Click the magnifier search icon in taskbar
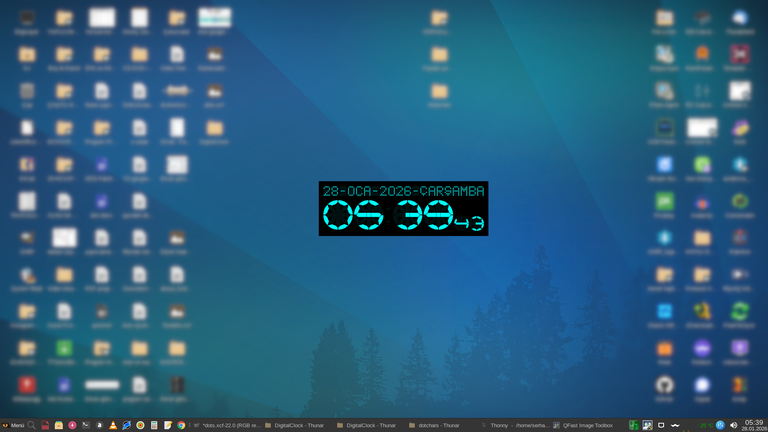 click(x=32, y=425)
